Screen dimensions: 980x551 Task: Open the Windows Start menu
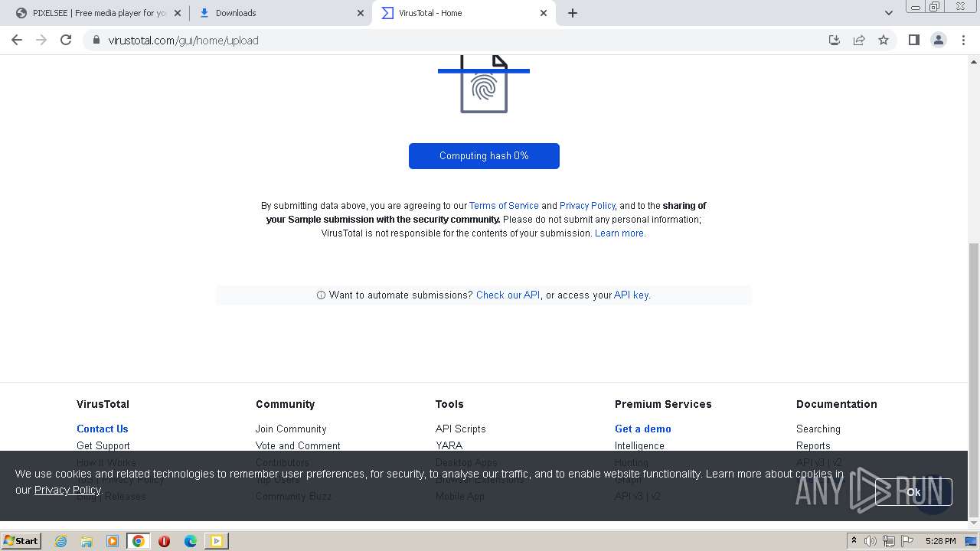[x=21, y=541]
